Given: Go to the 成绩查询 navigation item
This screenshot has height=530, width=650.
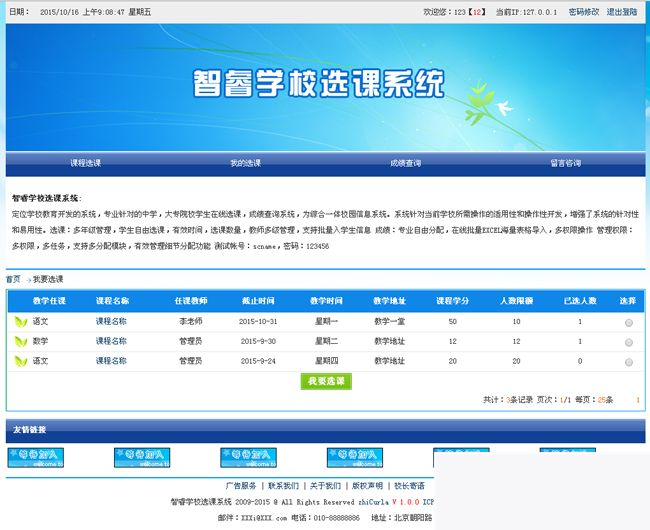Looking at the screenshot, I should tap(405, 163).
